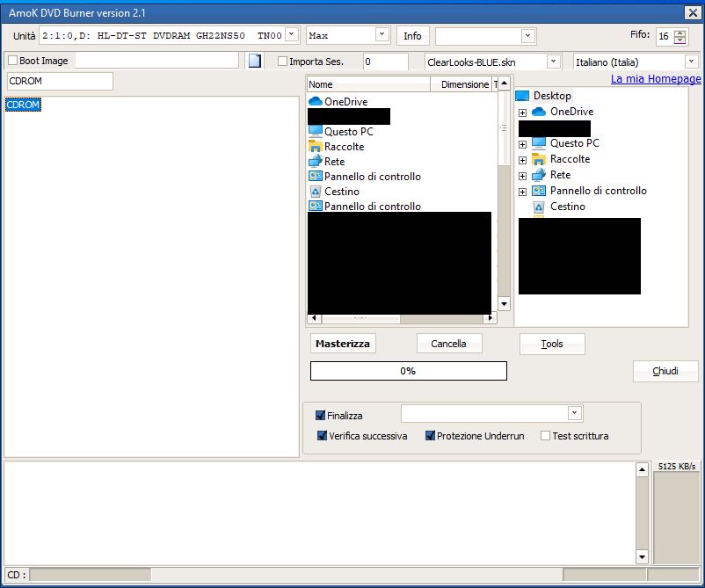Click log panel scroll up arrow
The width and height of the screenshot is (705, 588).
[642, 469]
